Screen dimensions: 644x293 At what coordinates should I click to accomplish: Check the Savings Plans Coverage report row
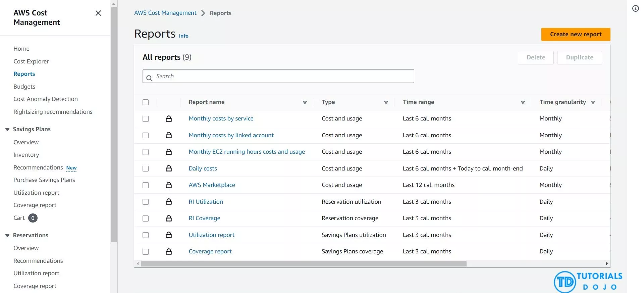[x=146, y=252]
